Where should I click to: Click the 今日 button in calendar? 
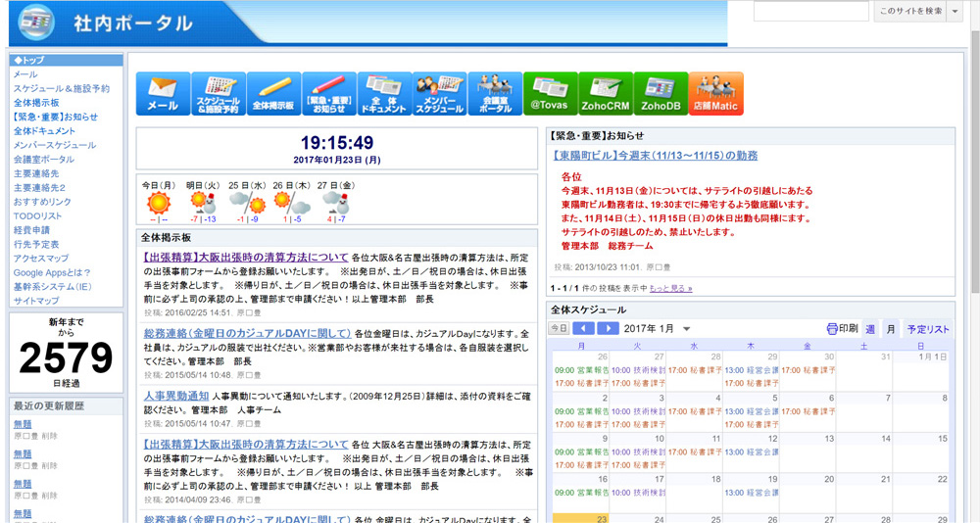559,329
